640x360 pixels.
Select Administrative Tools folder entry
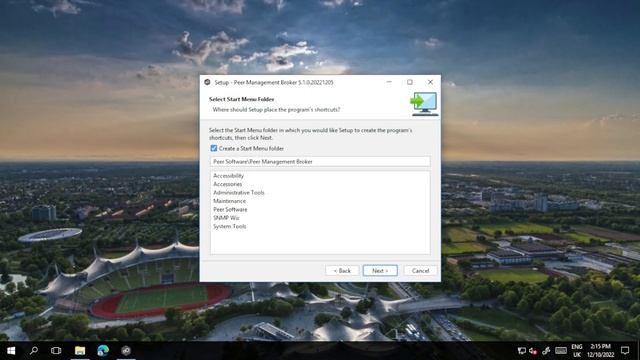tap(239, 193)
